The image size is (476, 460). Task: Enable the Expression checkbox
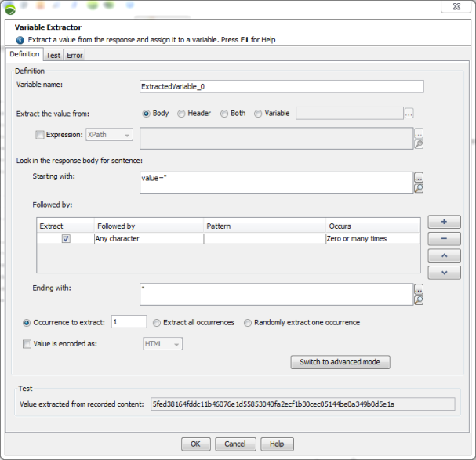tap(40, 135)
